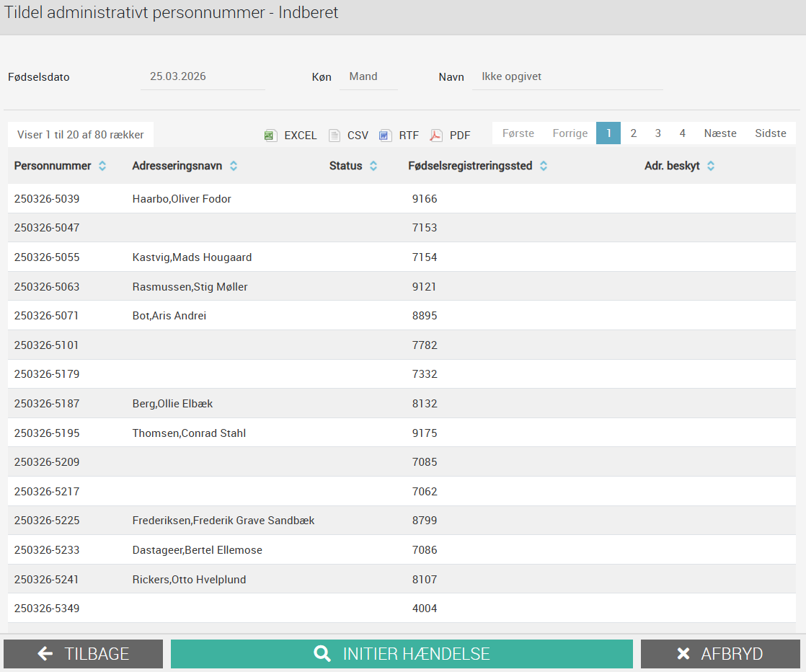The width and height of the screenshot is (806, 672).
Task: Select page 1 in pagination
Action: [608, 133]
